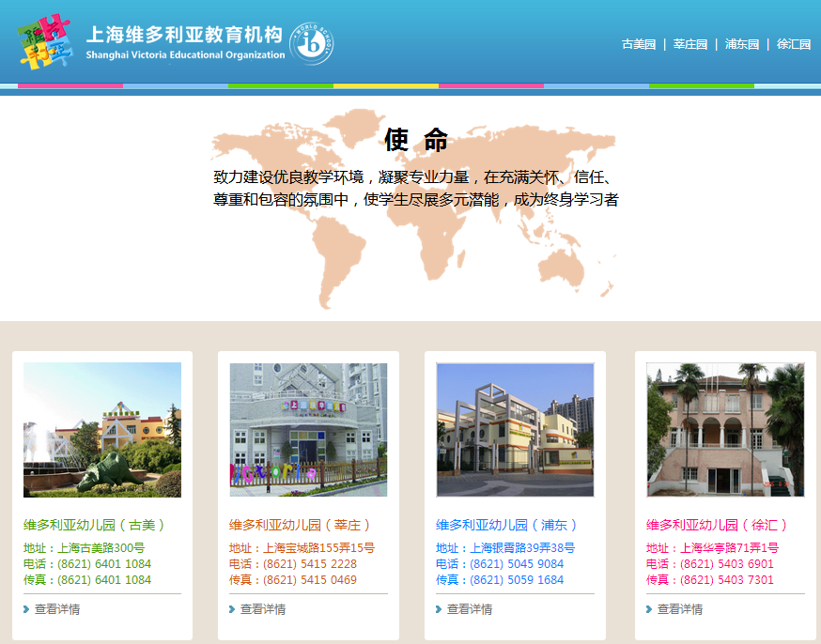Click the 使命 mission heading
Screen dimensions: 821x644
click(416, 140)
